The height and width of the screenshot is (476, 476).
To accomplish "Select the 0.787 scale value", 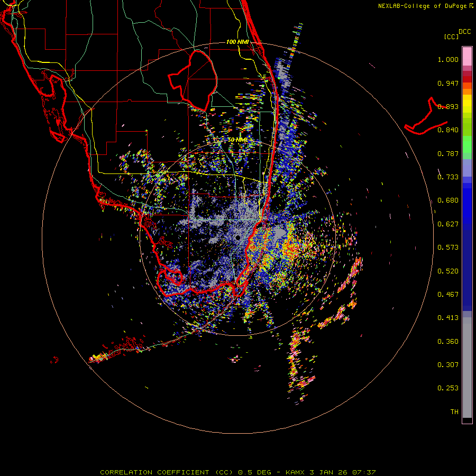I will coord(448,153).
